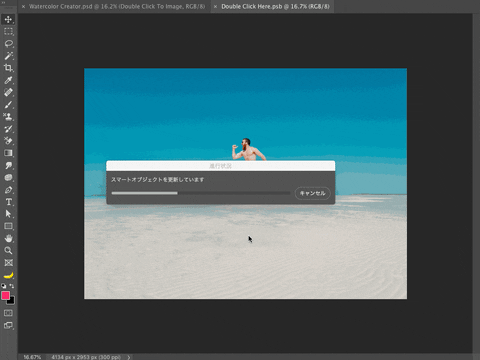This screenshot has width=480, height=360.
Task: Select the Gradient tool
Action: (x=8, y=153)
